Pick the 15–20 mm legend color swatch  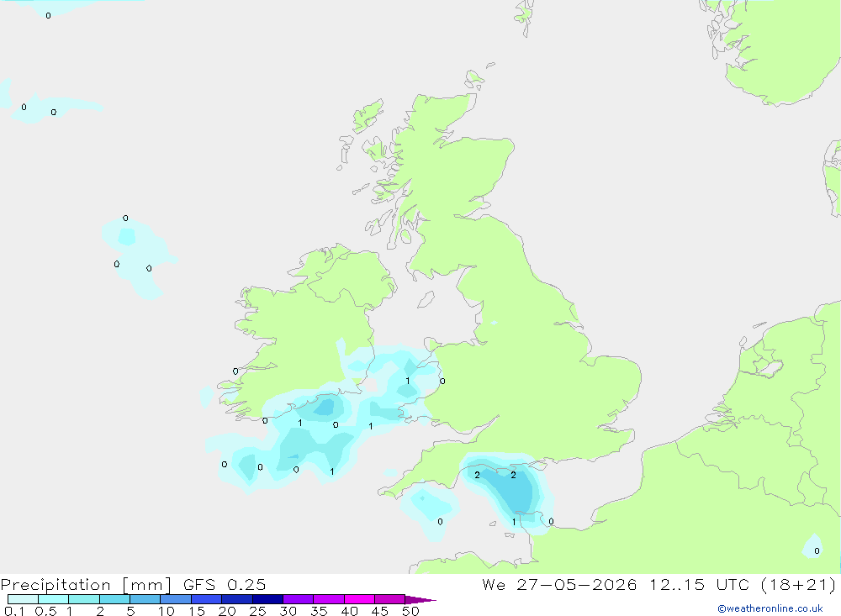(207, 599)
